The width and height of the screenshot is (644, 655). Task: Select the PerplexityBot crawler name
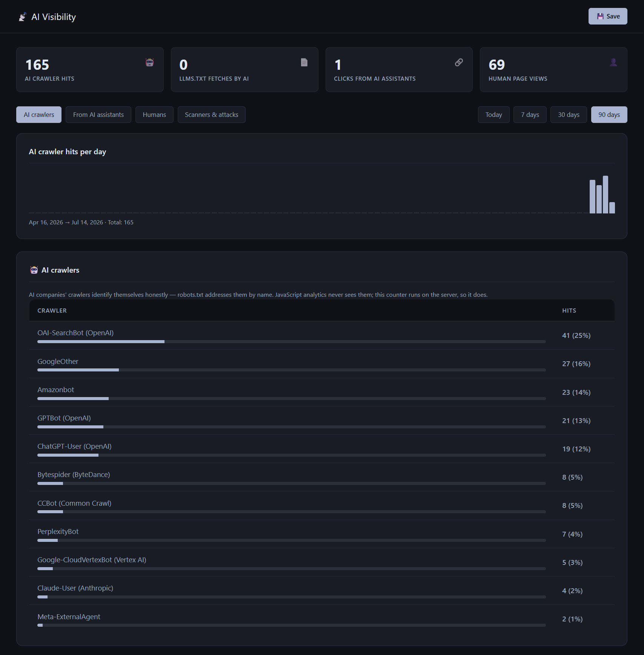[x=58, y=532]
